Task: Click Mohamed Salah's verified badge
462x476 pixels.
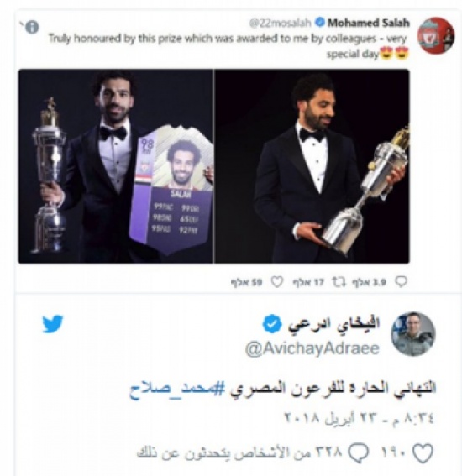Action: pos(319,23)
